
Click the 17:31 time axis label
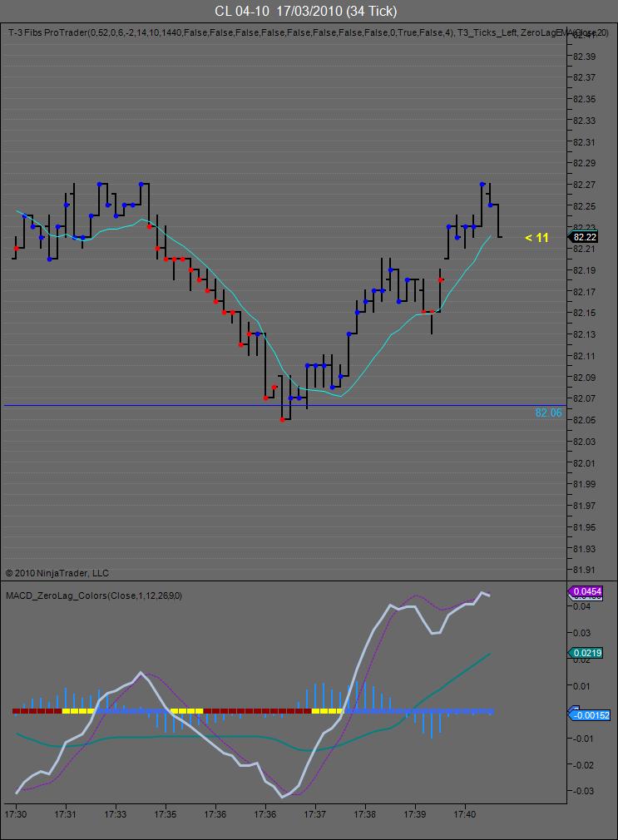click(x=66, y=814)
